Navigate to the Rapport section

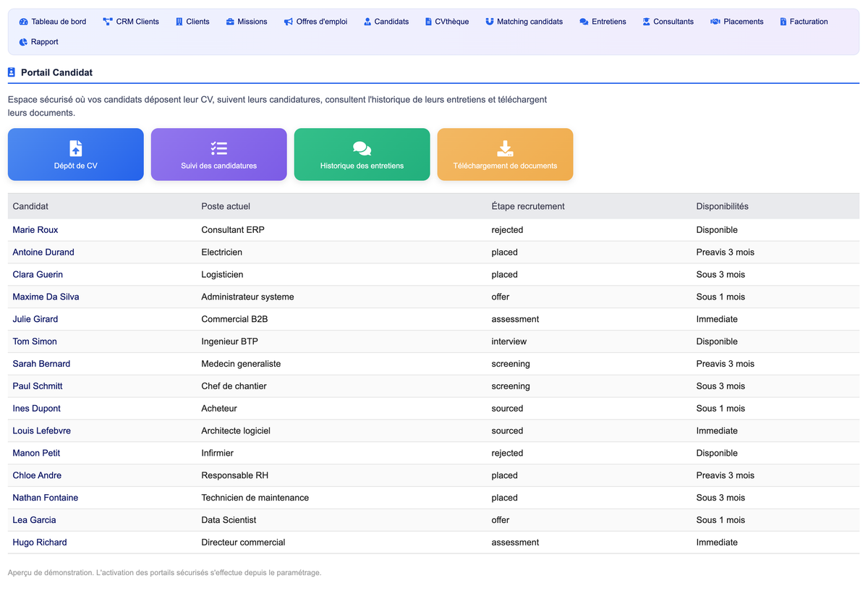[x=38, y=42]
